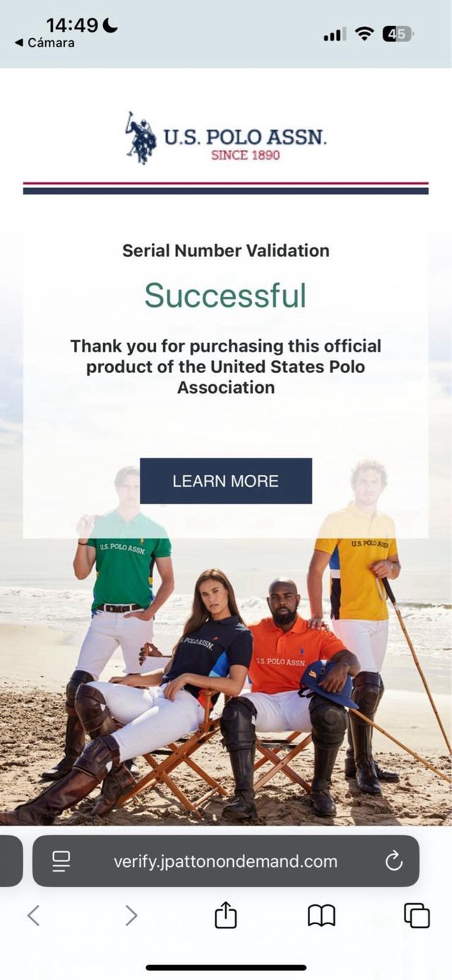Tap the polo horse rider logo
This screenshot has height=980, width=452.
[141, 137]
